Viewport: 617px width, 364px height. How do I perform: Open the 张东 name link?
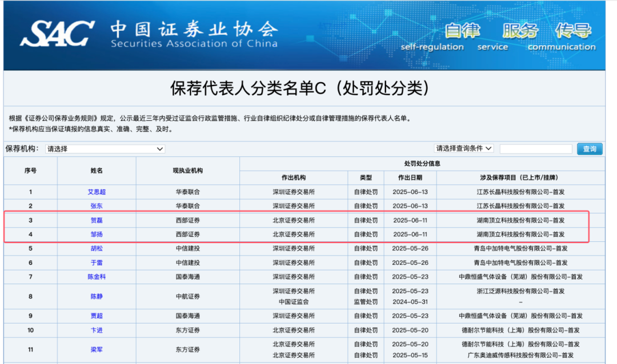pos(97,206)
